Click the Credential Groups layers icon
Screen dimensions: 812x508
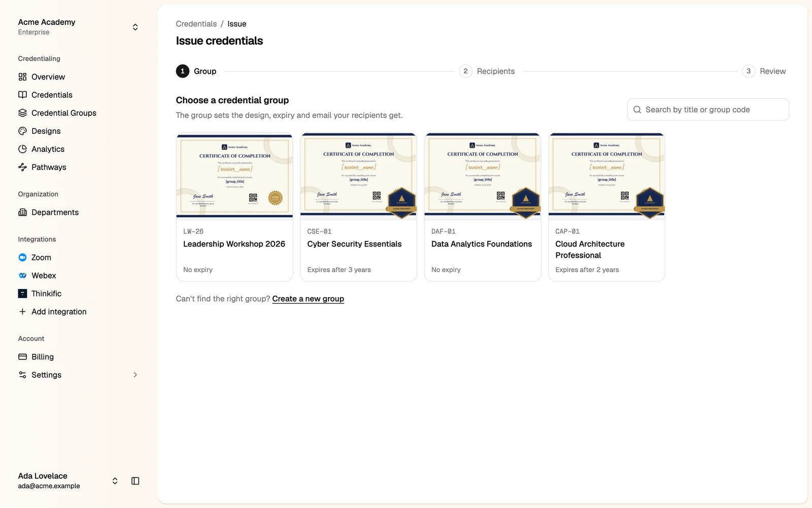pos(22,113)
